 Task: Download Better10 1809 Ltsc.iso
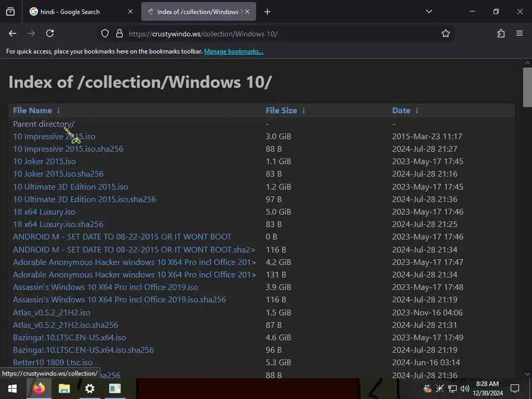point(52,363)
